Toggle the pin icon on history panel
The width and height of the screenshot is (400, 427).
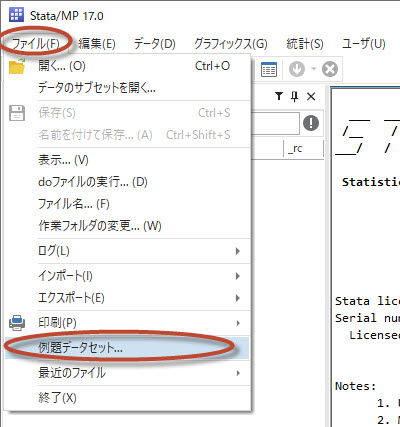pyautogui.click(x=294, y=97)
